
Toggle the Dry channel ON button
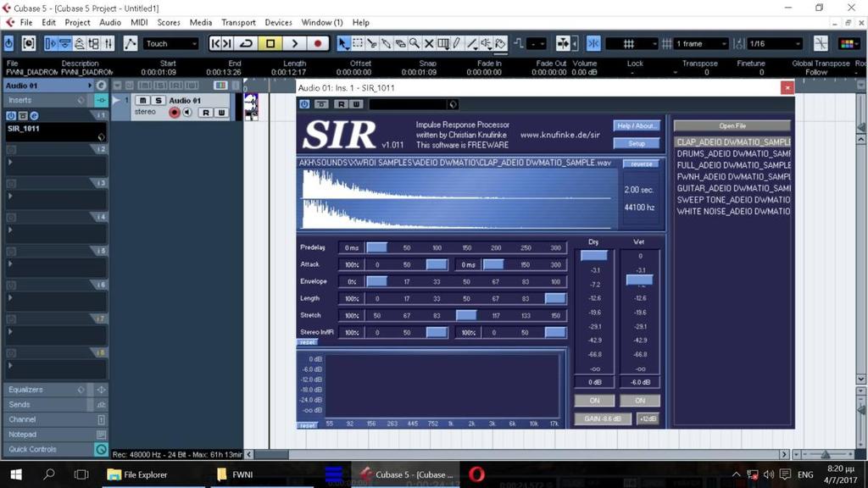click(x=594, y=400)
